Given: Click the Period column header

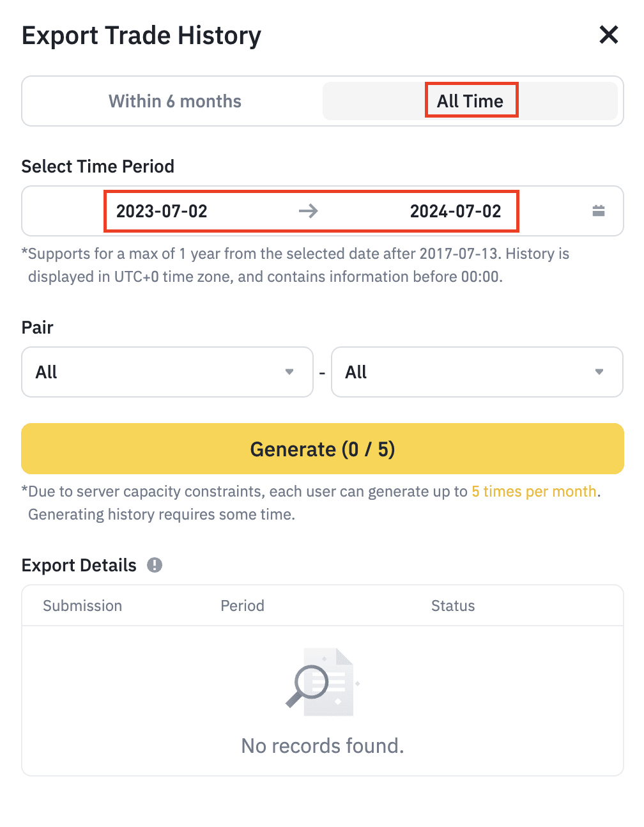Looking at the screenshot, I should [x=242, y=606].
